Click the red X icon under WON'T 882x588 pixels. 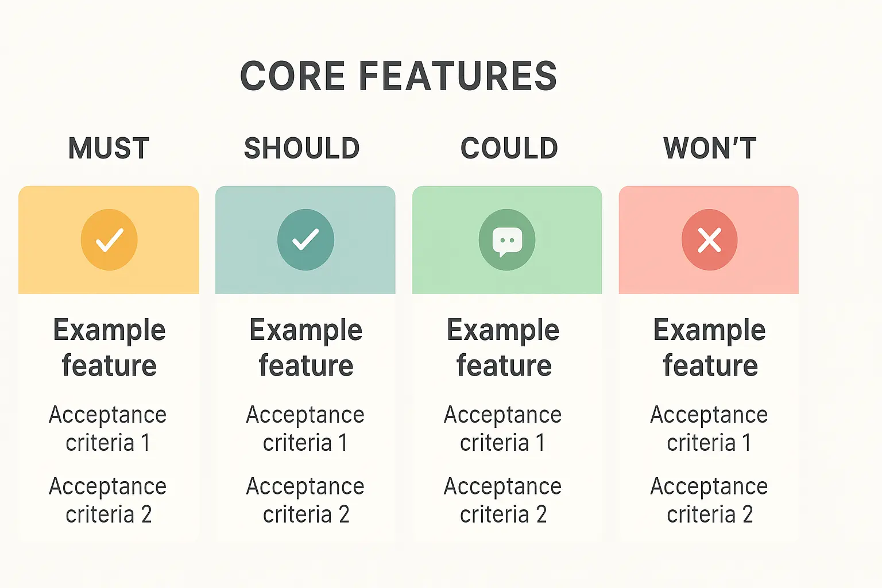point(709,239)
